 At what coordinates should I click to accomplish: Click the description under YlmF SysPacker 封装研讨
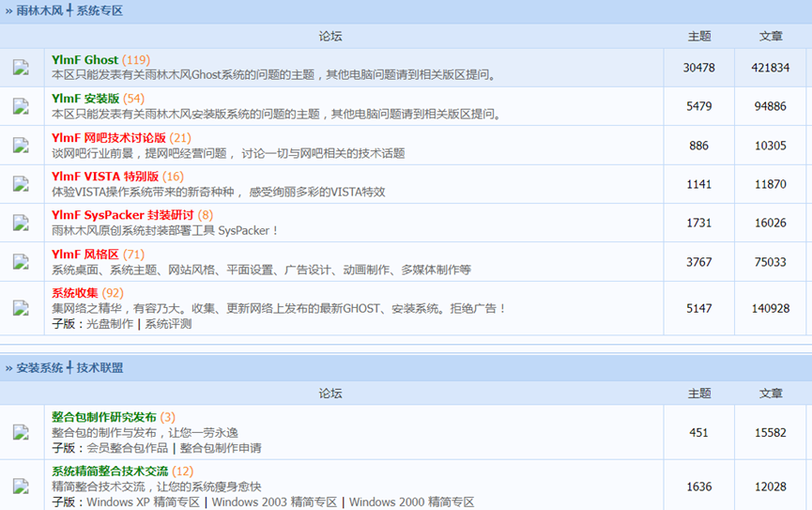click(165, 231)
